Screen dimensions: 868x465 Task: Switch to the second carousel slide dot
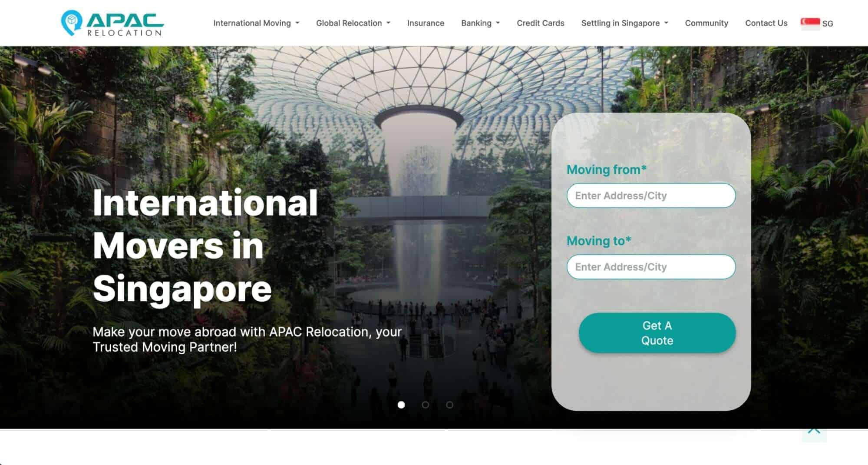tap(426, 405)
